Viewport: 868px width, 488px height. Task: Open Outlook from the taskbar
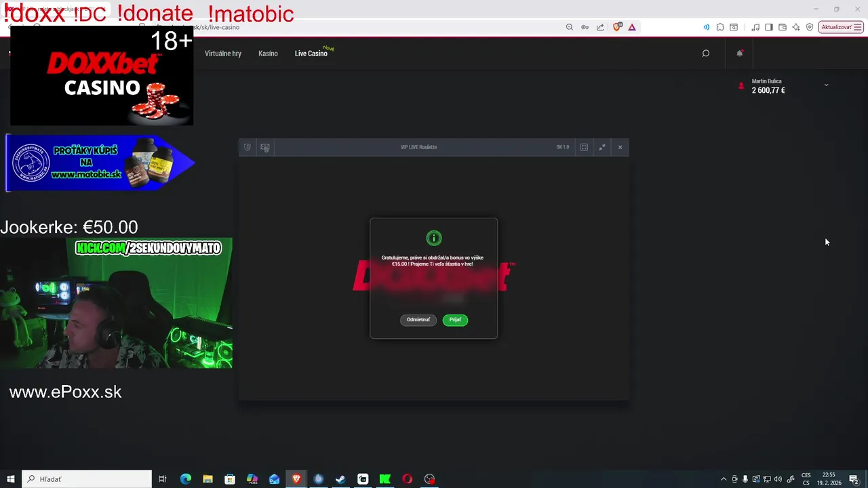274,479
